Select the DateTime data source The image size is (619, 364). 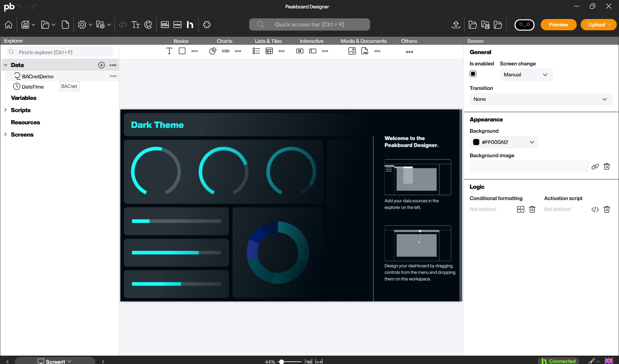tap(33, 87)
